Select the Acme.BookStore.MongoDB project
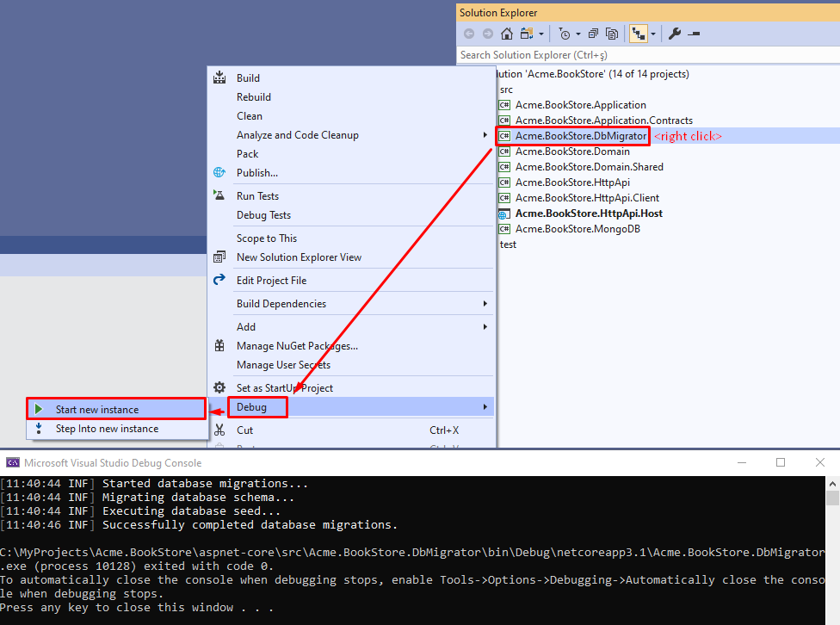840x625 pixels. pyautogui.click(x=577, y=229)
